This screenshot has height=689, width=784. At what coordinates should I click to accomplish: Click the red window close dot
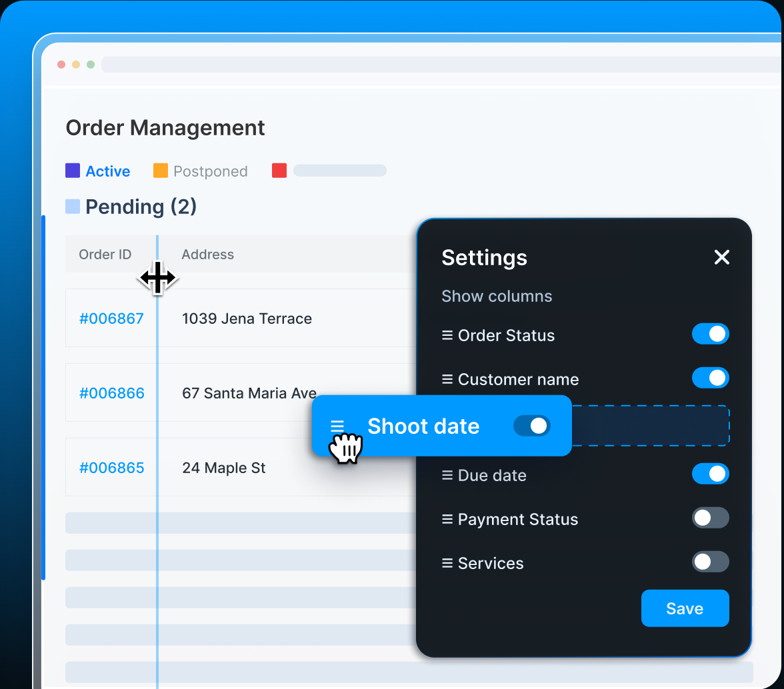click(x=61, y=65)
